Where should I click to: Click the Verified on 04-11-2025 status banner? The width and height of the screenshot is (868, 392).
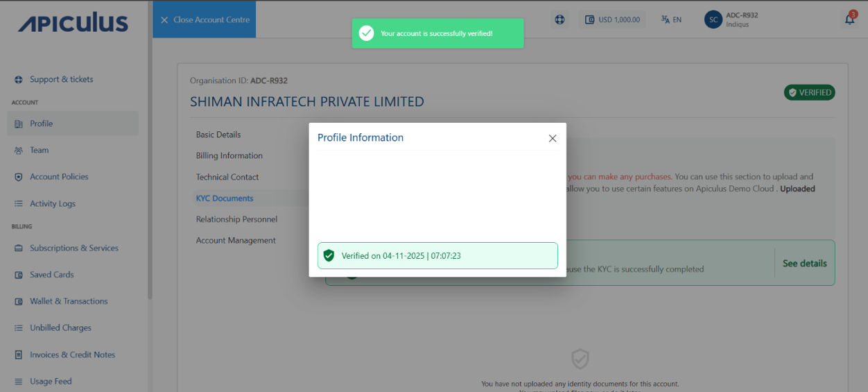click(437, 255)
